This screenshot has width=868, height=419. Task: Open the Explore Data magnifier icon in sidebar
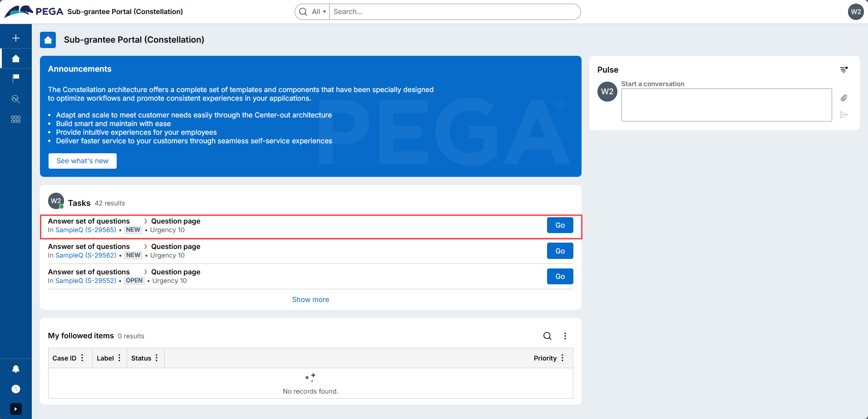pyautogui.click(x=16, y=99)
